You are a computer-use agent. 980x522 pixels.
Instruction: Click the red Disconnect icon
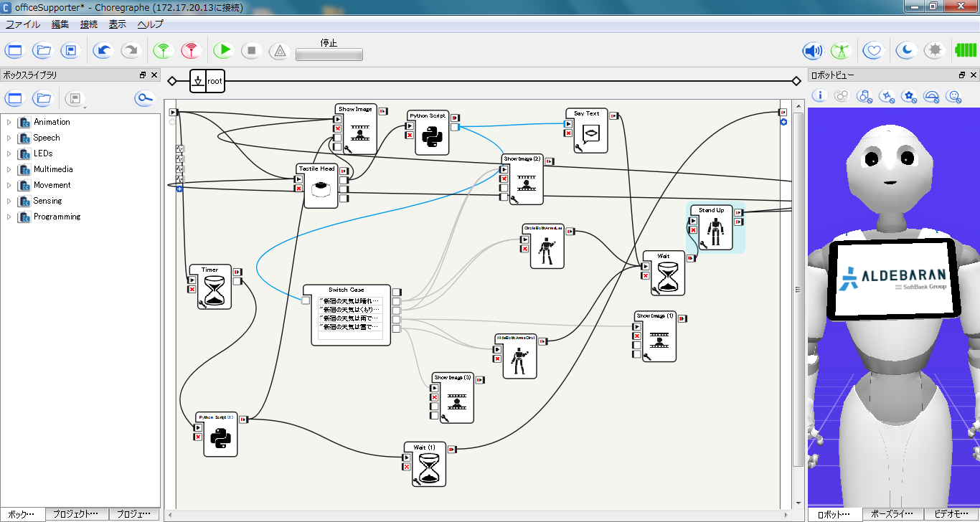(190, 51)
